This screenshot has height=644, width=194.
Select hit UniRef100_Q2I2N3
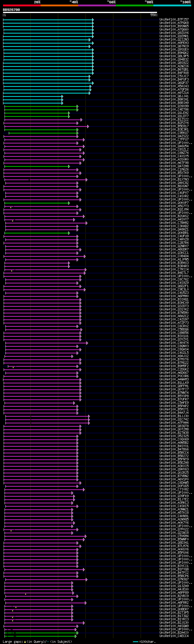click(x=174, y=39)
